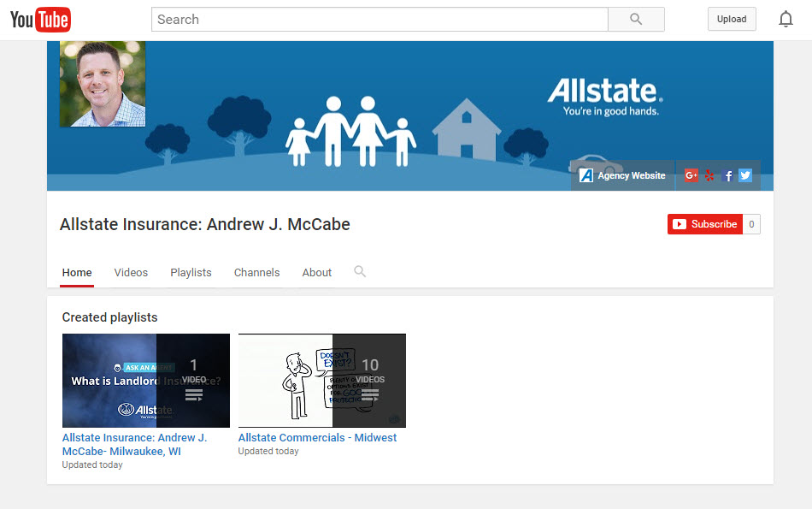
Task: Open Allstate Commercials - Midwest playlist link
Action: coord(317,437)
